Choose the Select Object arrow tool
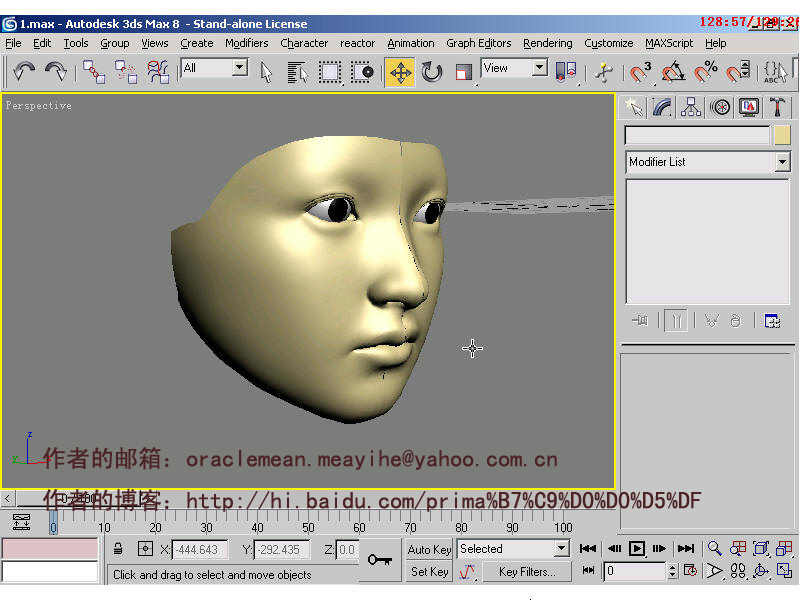800x600 pixels. [266, 72]
